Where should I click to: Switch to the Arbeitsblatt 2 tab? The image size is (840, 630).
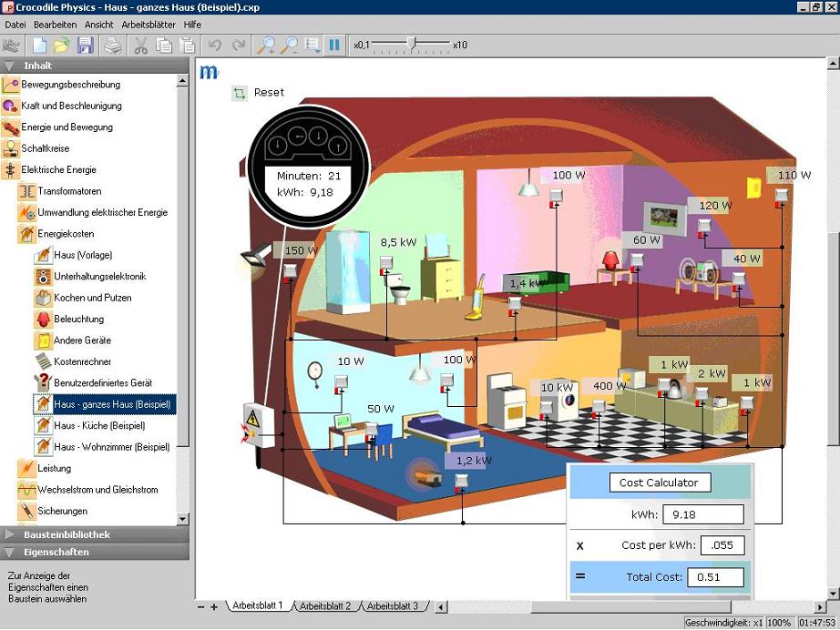pyautogui.click(x=326, y=605)
